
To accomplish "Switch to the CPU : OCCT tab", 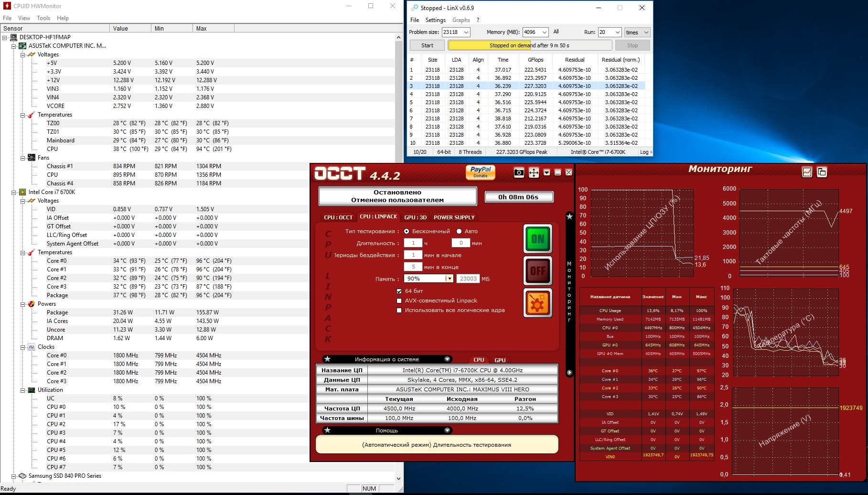I will point(338,217).
